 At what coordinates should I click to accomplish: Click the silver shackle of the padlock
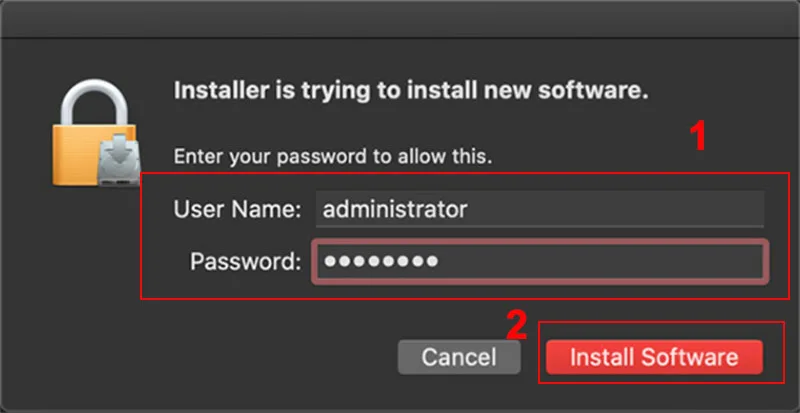[94, 103]
